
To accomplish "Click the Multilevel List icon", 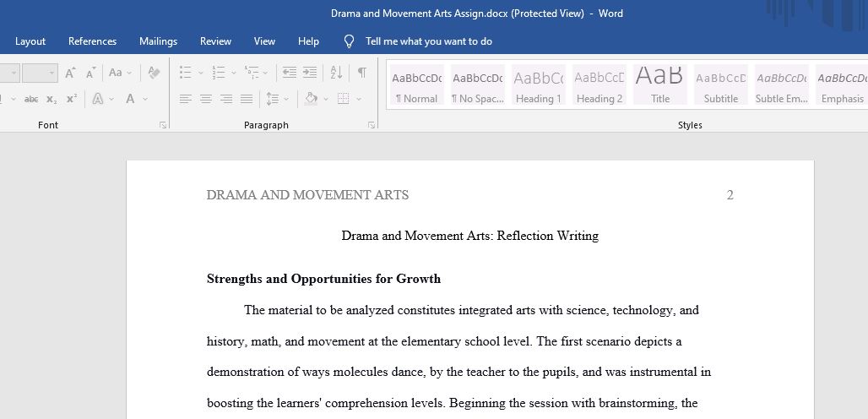I will [x=252, y=73].
